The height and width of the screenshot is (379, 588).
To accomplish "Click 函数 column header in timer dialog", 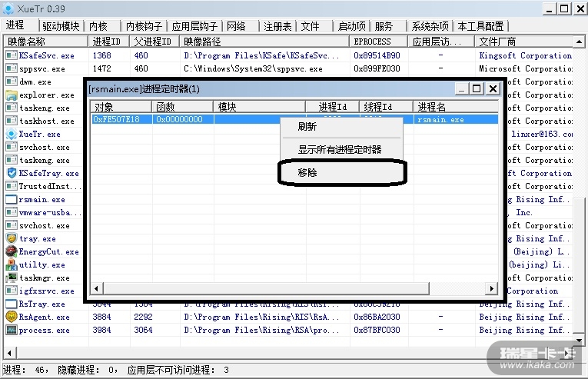I will pyautogui.click(x=183, y=107).
